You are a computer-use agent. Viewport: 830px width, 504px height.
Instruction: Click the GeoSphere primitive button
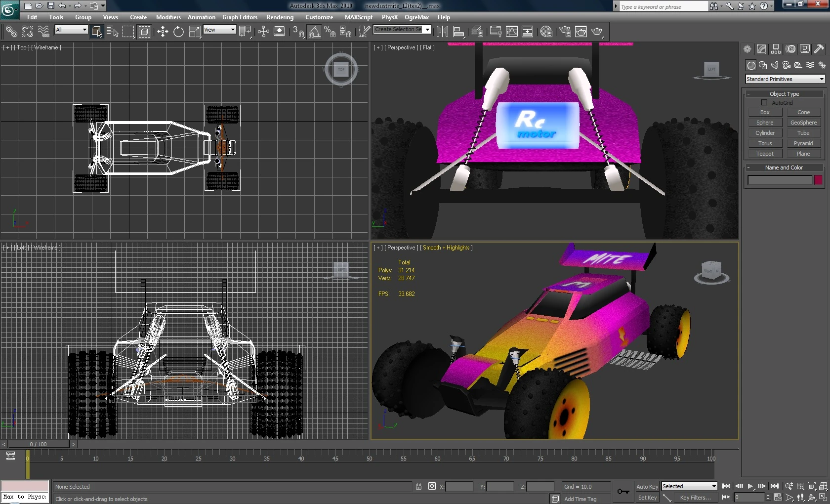803,123
